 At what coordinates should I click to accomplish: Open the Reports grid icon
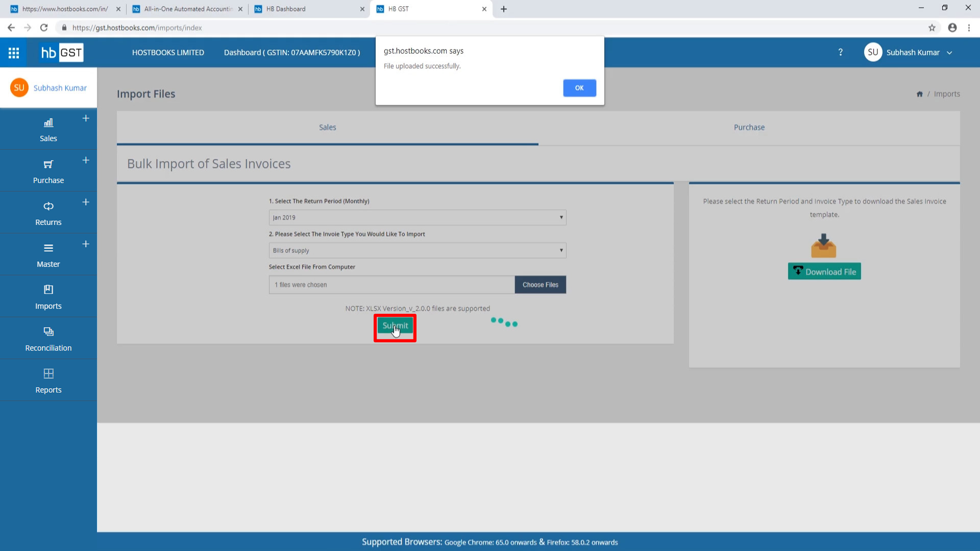(x=48, y=373)
